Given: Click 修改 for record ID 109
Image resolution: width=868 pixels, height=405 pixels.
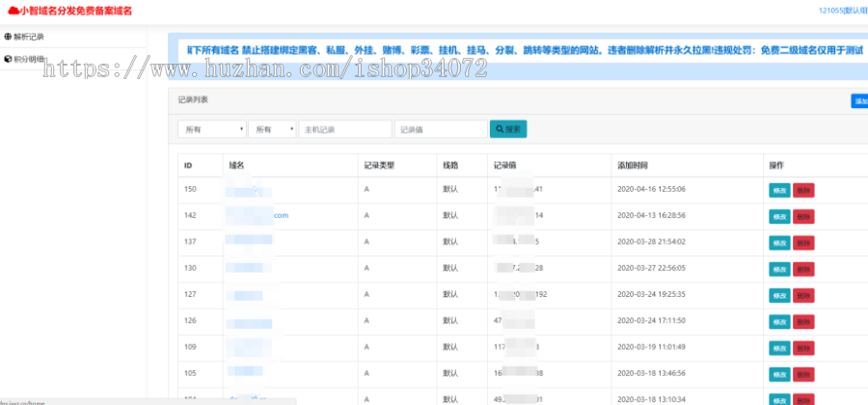Looking at the screenshot, I should [x=779, y=348].
